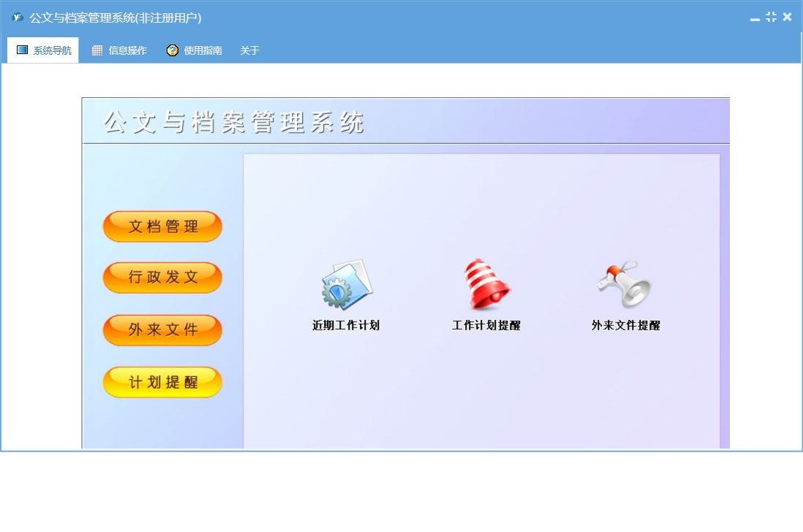Open the 关于 menu
The height and width of the screenshot is (532, 803).
click(x=249, y=50)
